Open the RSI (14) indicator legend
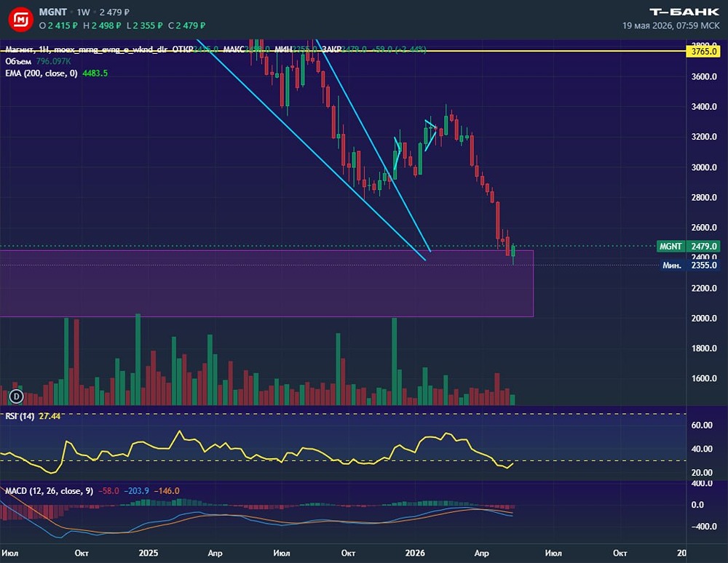 (20, 416)
